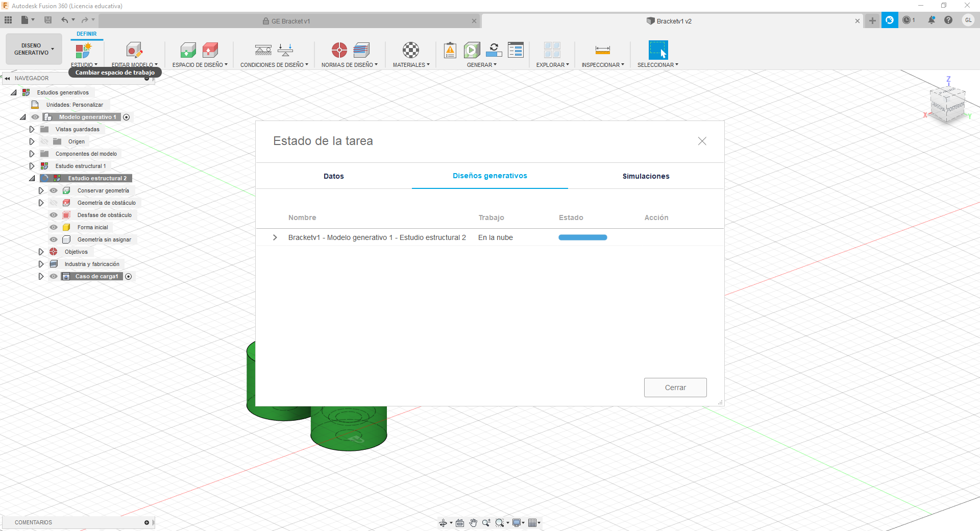Click the structural loads icon
This screenshot has height=531, width=980.
click(x=285, y=50)
